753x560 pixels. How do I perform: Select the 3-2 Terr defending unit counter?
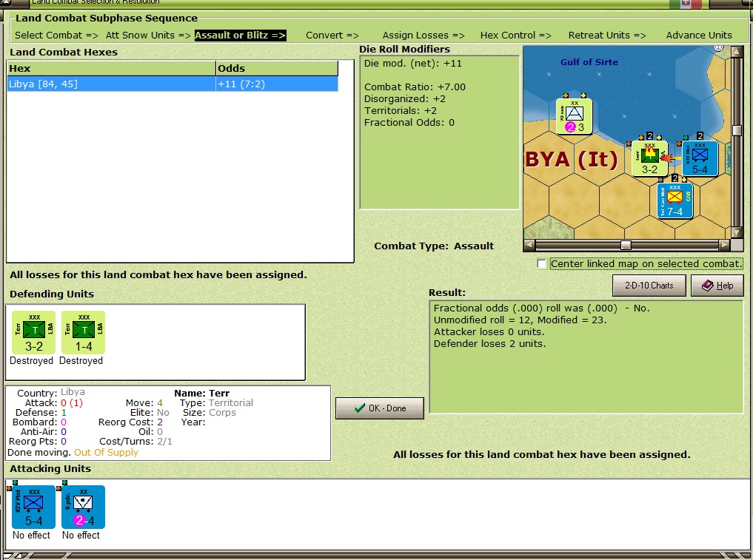[33, 333]
